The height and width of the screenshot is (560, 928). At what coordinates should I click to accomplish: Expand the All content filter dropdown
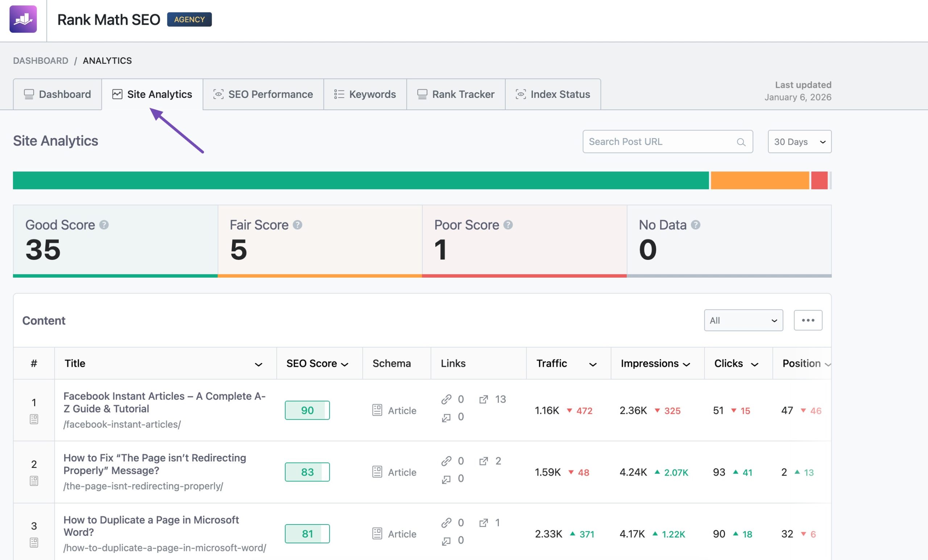click(743, 320)
